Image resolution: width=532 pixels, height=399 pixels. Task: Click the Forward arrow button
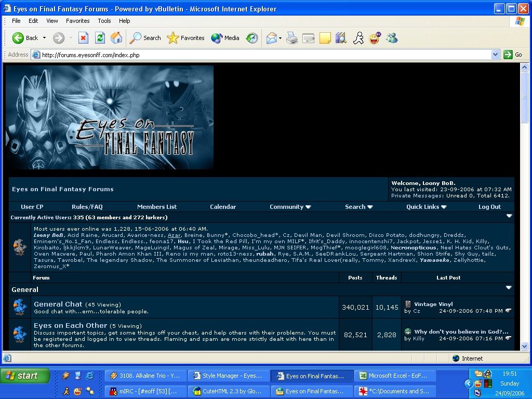(x=58, y=38)
